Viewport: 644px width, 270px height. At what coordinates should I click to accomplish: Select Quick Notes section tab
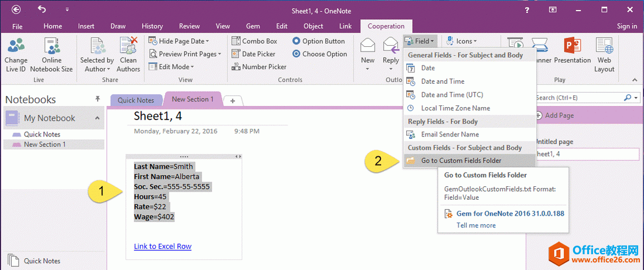[x=136, y=100]
